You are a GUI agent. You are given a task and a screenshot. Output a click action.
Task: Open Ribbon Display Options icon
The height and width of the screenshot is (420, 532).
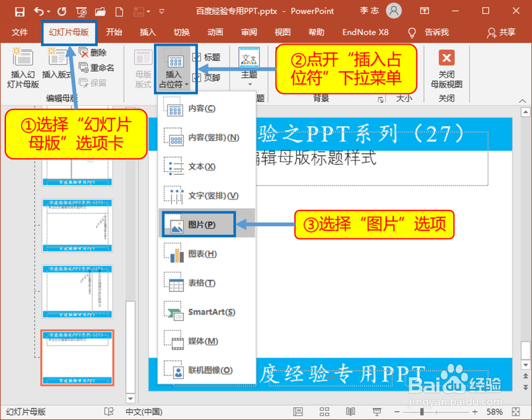425,11
